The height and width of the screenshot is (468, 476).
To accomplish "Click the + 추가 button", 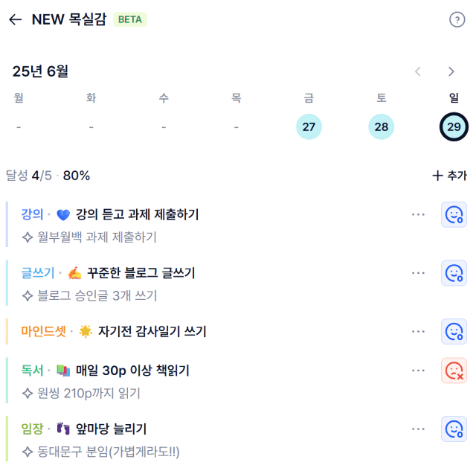I will (449, 176).
